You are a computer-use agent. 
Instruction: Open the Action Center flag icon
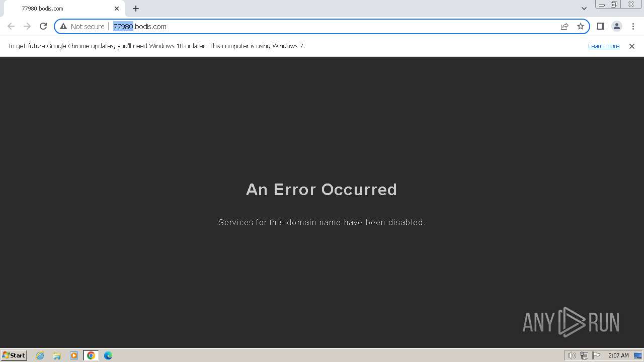(596, 355)
